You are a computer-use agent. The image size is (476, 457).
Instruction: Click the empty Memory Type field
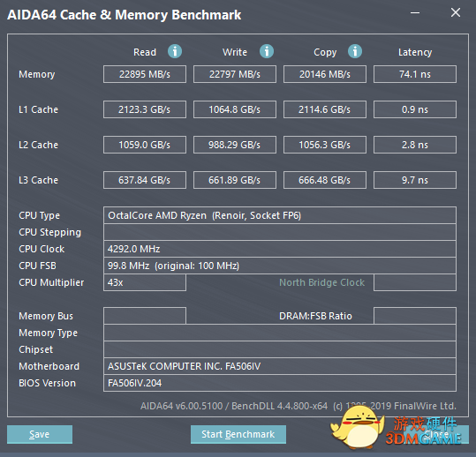pyautogui.click(x=280, y=333)
